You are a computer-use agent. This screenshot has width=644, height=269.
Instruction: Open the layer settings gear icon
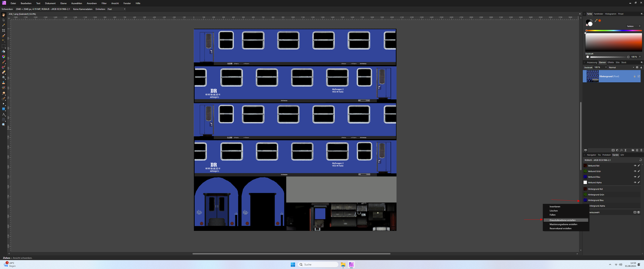637,67
